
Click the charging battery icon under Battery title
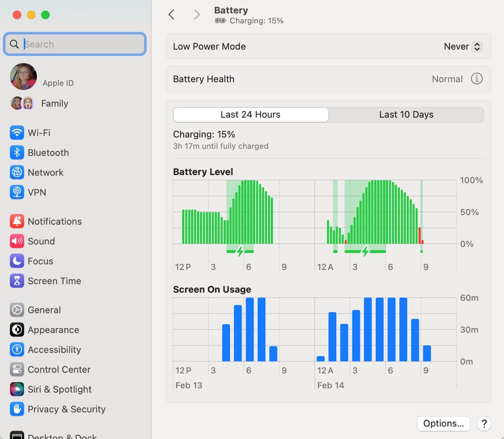[x=220, y=21]
